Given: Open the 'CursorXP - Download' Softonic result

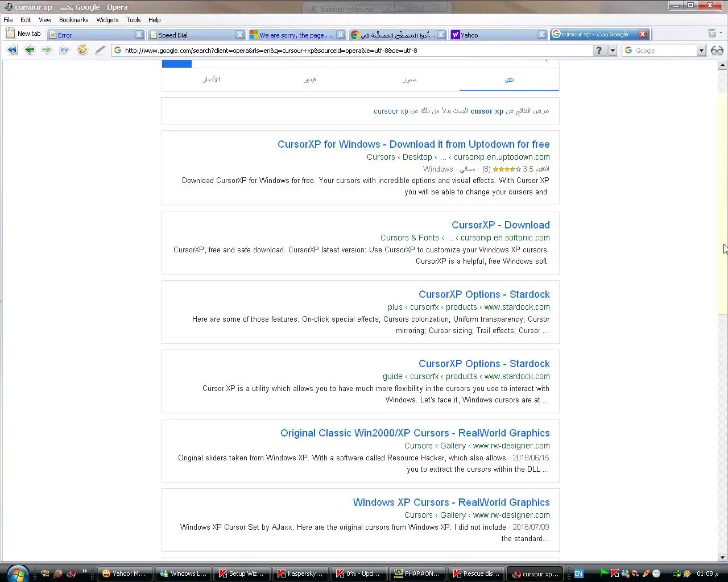Looking at the screenshot, I should coord(500,225).
